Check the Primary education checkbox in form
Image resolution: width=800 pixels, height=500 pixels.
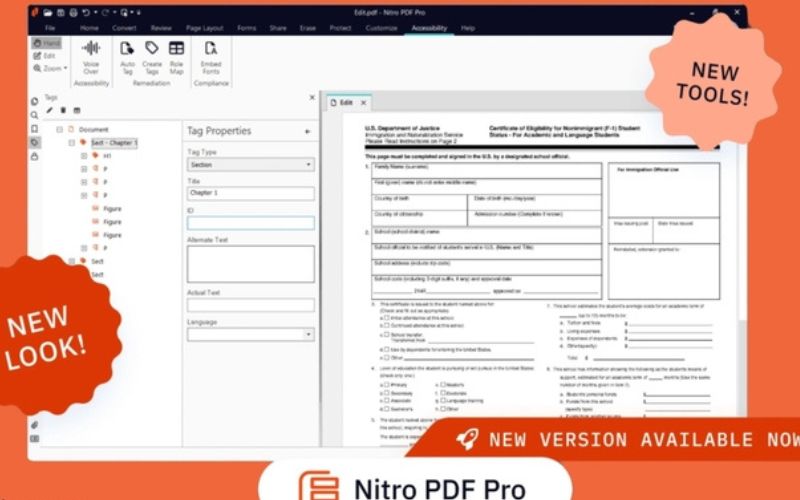(x=387, y=385)
